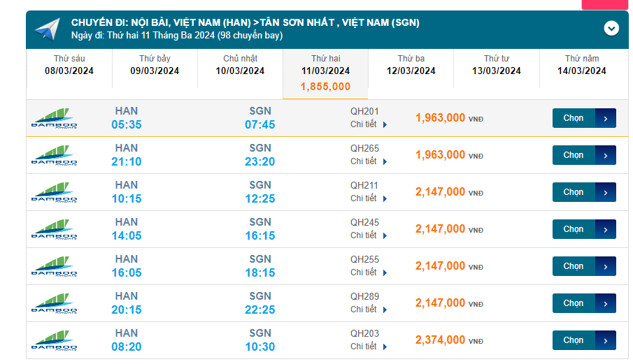Click Bamboo Airways logo for flight QH265
This screenshot has width=633, height=364.
(x=55, y=155)
